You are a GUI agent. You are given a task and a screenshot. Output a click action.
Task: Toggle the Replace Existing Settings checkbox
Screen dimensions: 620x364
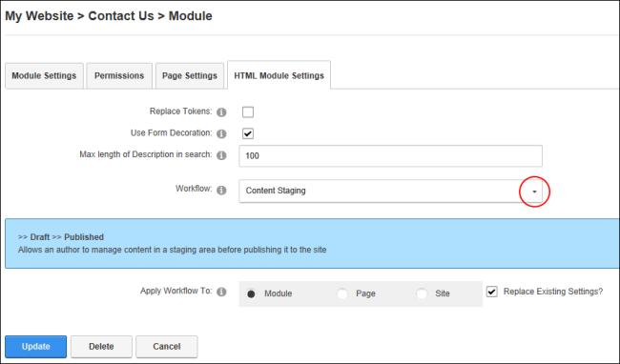tap(492, 292)
